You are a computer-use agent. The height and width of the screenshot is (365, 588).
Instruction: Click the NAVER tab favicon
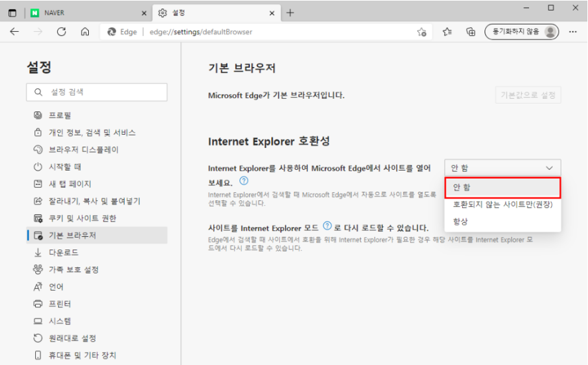click(35, 13)
